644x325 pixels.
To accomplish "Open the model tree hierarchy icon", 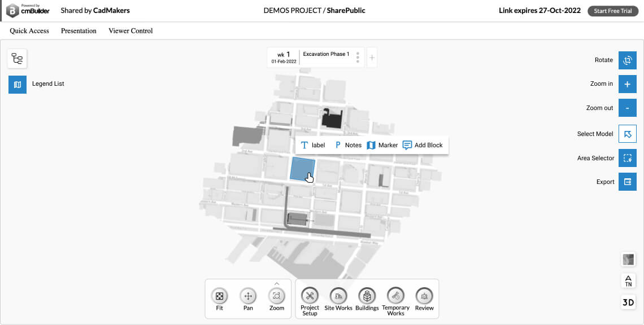I will [x=17, y=59].
